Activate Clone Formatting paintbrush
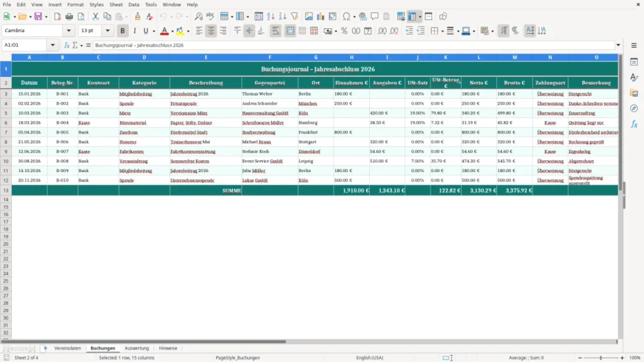644x362 pixels. (x=137, y=16)
